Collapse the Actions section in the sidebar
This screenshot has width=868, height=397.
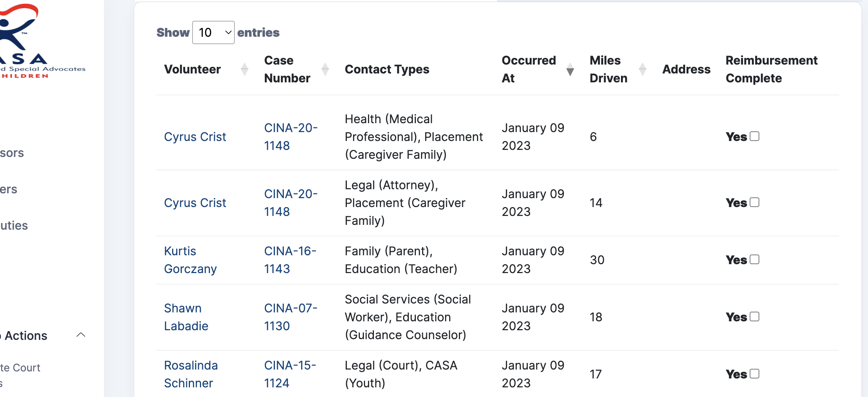coord(81,335)
